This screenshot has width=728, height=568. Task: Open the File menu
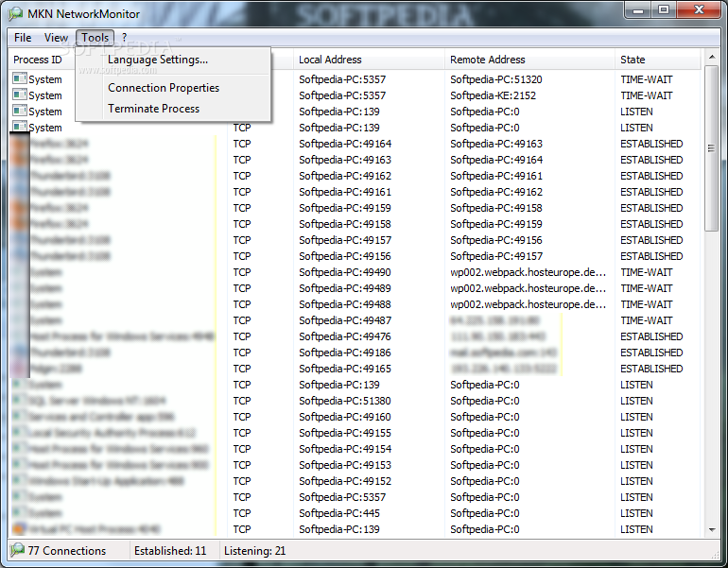pos(23,38)
